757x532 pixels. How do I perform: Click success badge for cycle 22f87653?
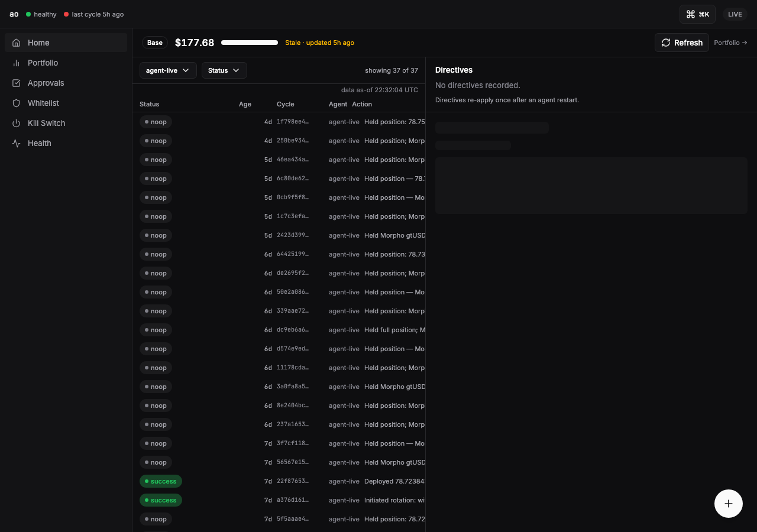(x=161, y=481)
